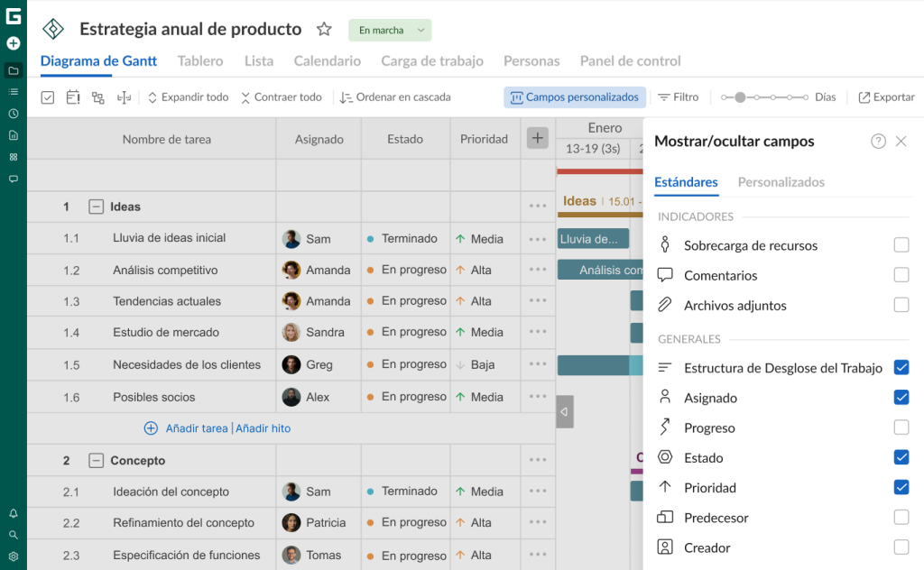Open the task list icon in sidebar
The width and height of the screenshot is (924, 570).
[14, 92]
